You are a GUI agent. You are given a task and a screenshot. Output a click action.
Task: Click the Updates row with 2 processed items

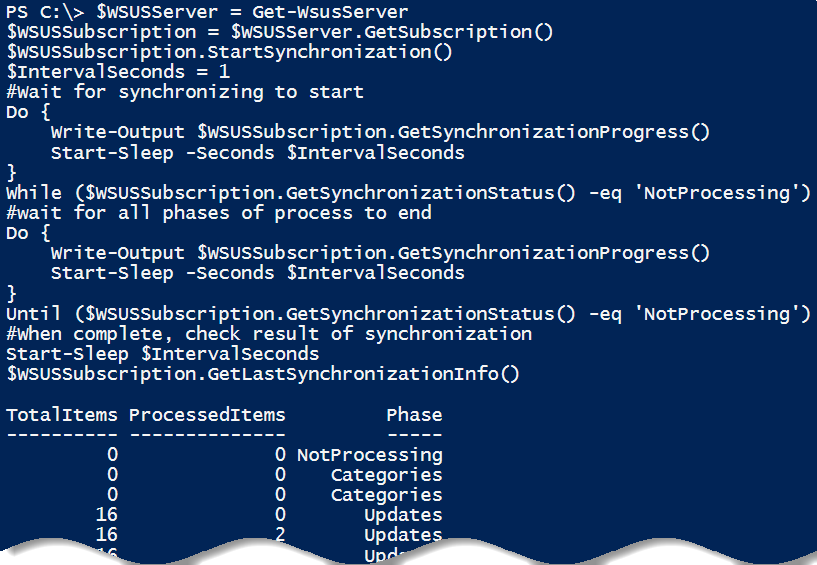tap(402, 535)
